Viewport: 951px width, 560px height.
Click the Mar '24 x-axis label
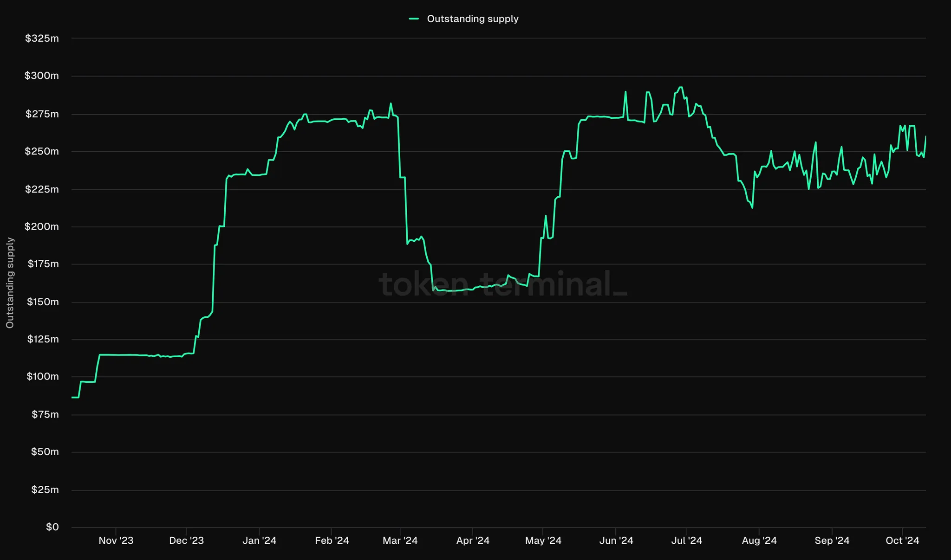(400, 541)
